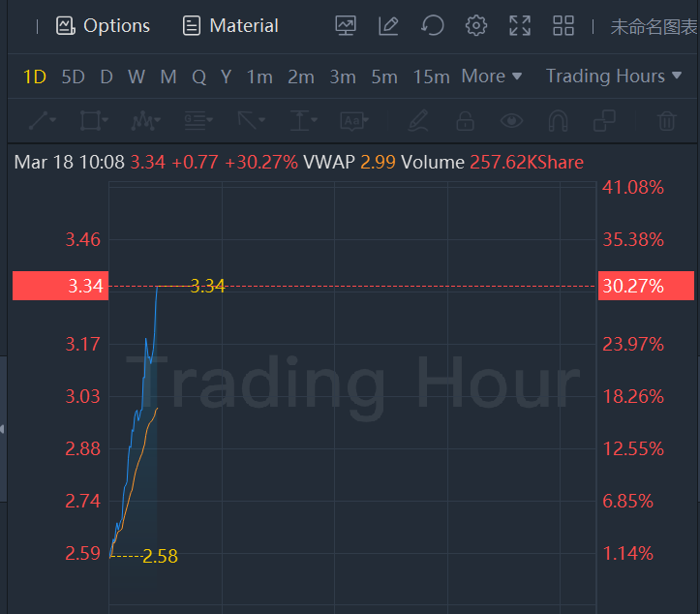Open the Material panel

(x=230, y=26)
